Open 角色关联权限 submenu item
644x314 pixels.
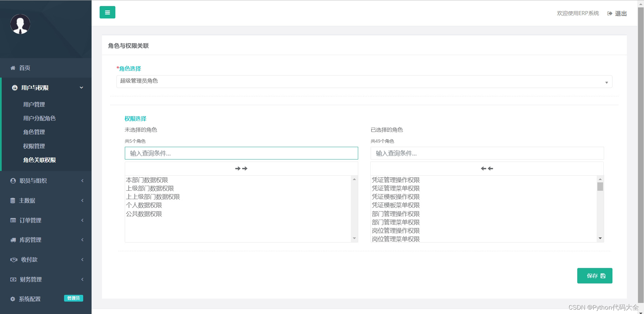tap(39, 160)
